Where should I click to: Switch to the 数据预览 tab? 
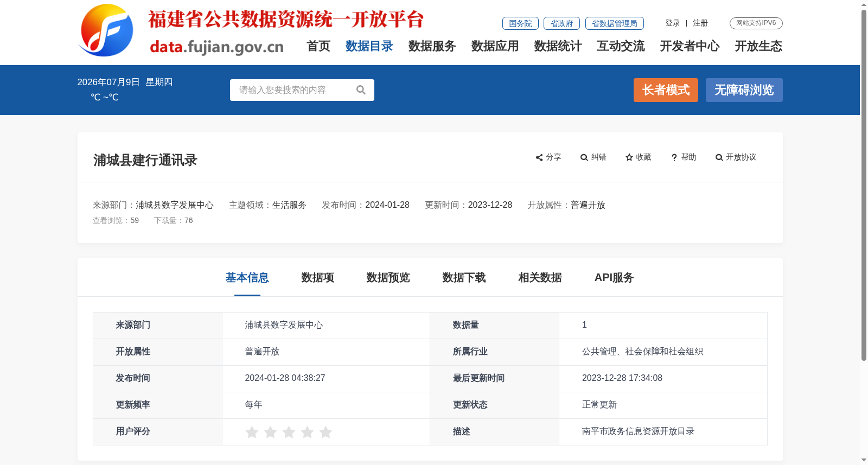pyautogui.click(x=388, y=278)
